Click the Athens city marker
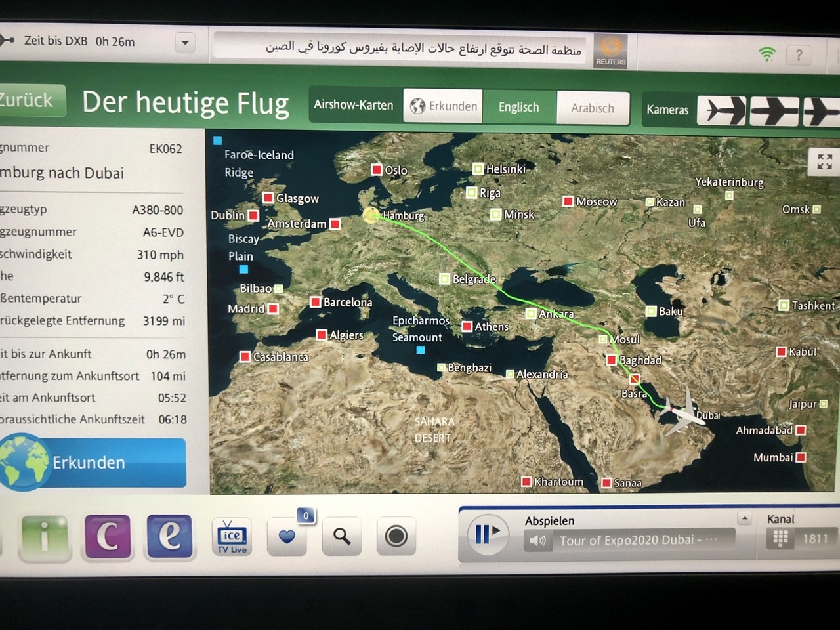The image size is (840, 630). pos(467,326)
